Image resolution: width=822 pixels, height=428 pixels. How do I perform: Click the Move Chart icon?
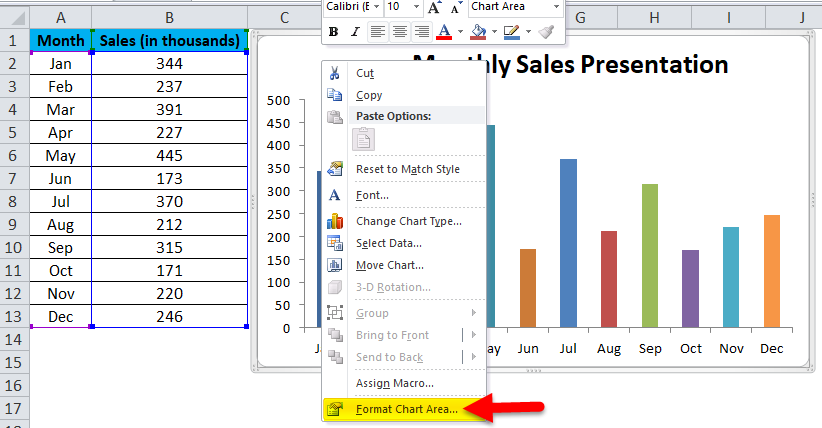(x=334, y=265)
